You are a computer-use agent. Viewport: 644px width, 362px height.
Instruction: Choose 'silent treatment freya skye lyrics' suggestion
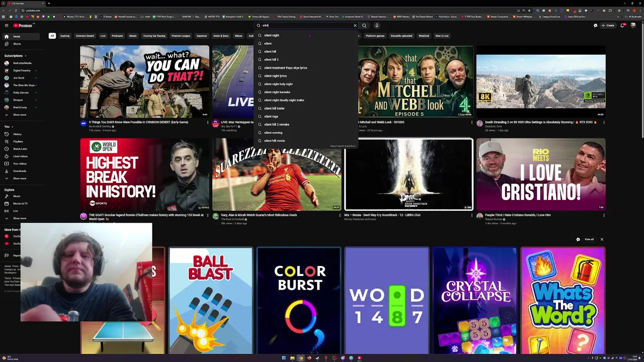click(306, 68)
